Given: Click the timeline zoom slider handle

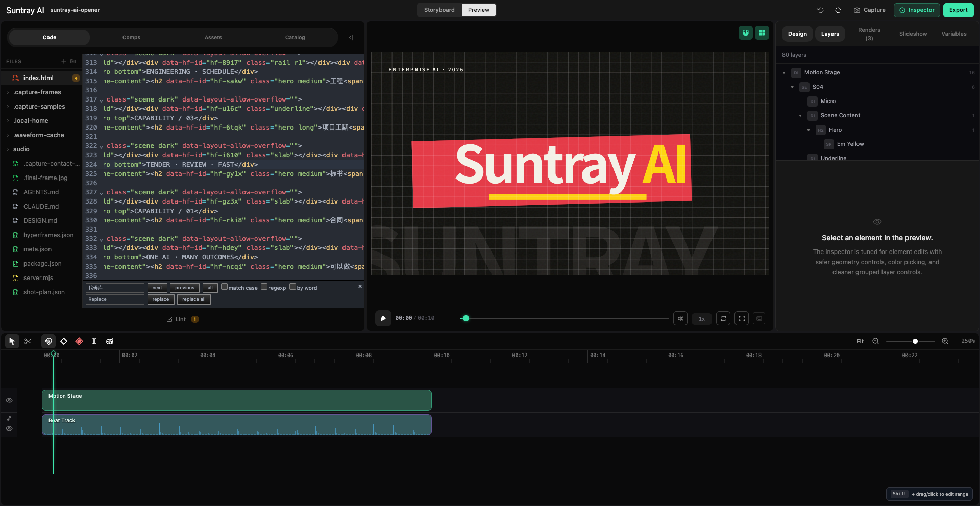Looking at the screenshot, I should 915,341.
